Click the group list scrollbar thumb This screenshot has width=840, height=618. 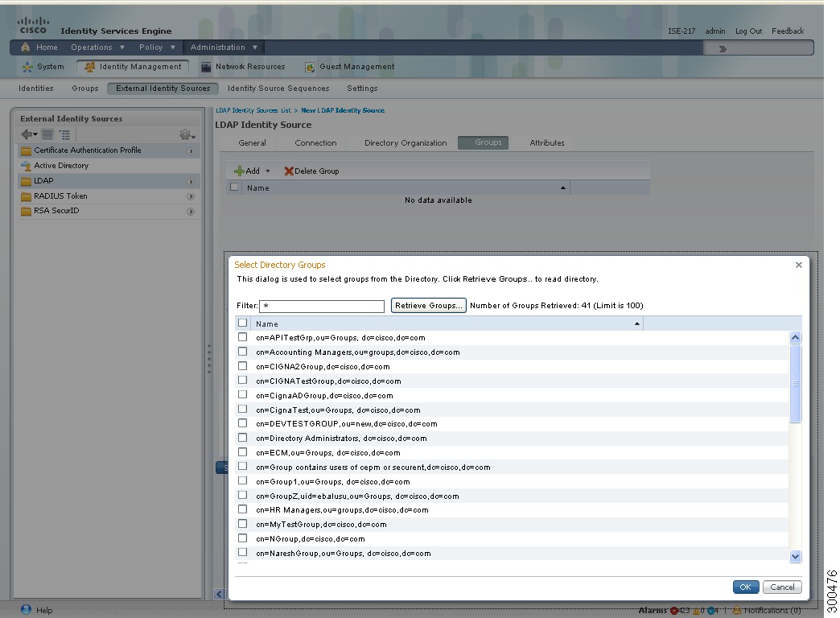pyautogui.click(x=796, y=383)
